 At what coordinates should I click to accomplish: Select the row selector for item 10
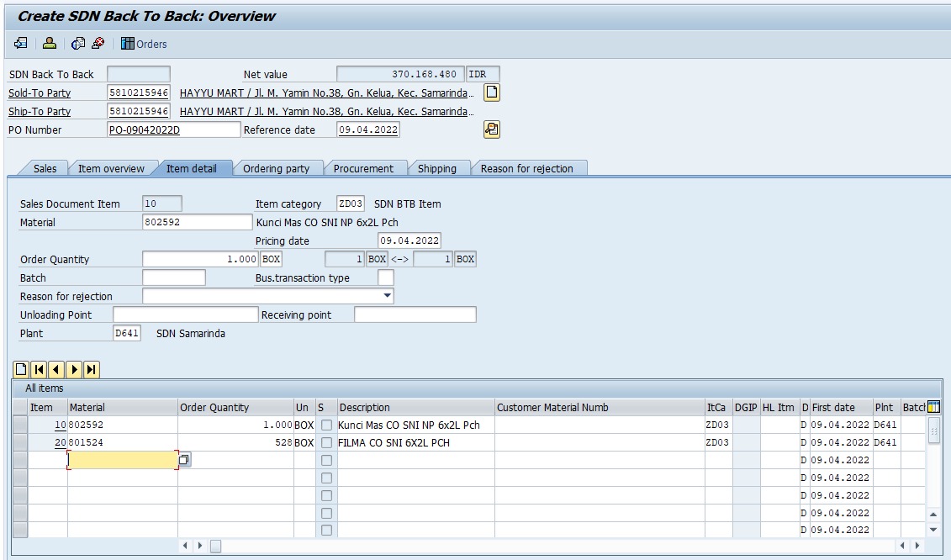click(20, 425)
